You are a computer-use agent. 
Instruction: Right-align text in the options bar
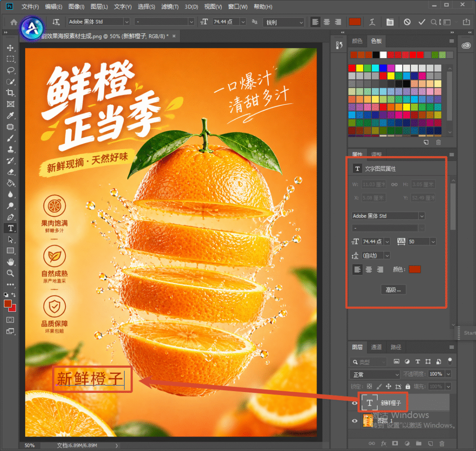[x=338, y=22]
